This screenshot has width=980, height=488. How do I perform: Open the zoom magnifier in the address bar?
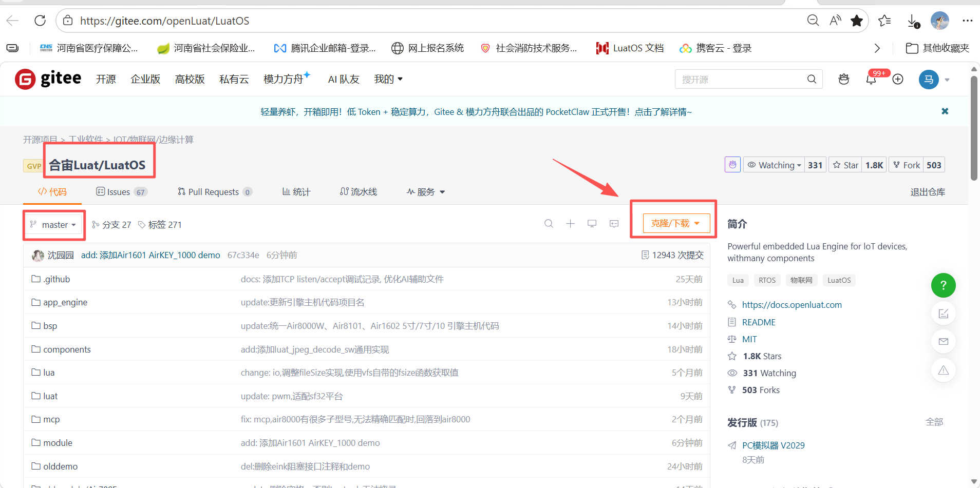[813, 21]
